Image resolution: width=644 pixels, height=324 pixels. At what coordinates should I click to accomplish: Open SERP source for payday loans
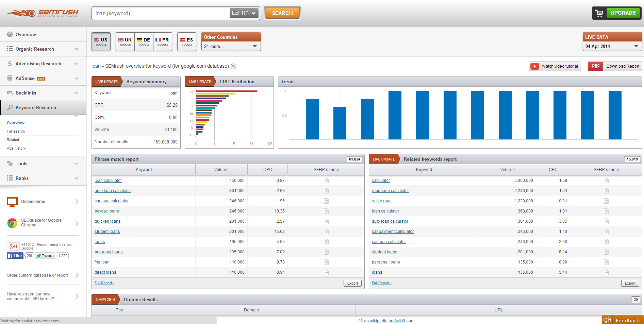[326, 211]
